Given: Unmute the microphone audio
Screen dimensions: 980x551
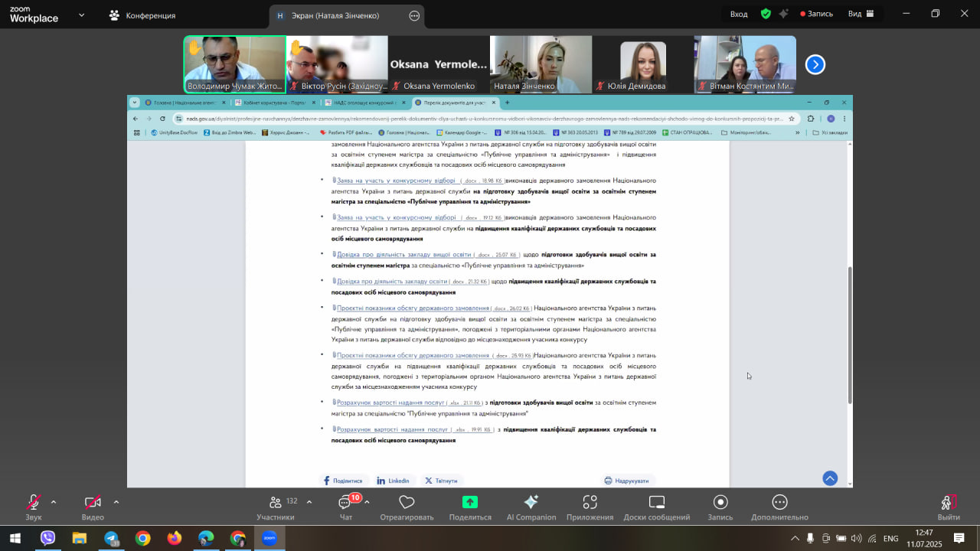Looking at the screenshot, I should [x=33, y=506].
